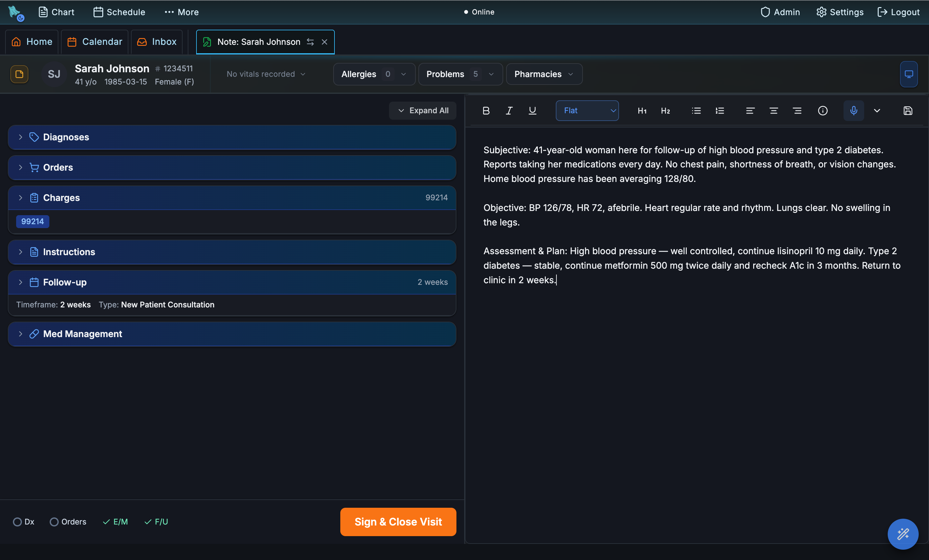
Task: Toggle bold formatting in the note editor
Action: [486, 111]
